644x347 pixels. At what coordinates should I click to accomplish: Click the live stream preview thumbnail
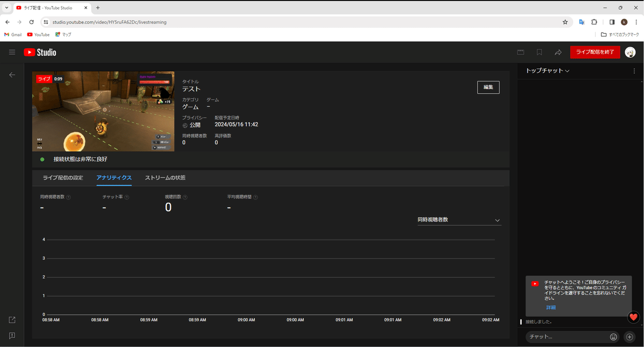point(103,111)
